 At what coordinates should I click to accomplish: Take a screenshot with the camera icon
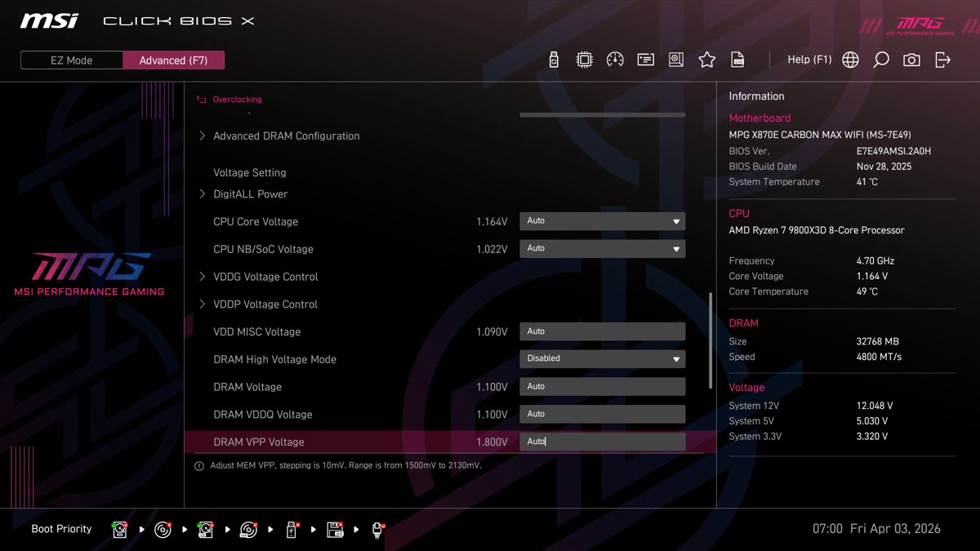pos(911,60)
